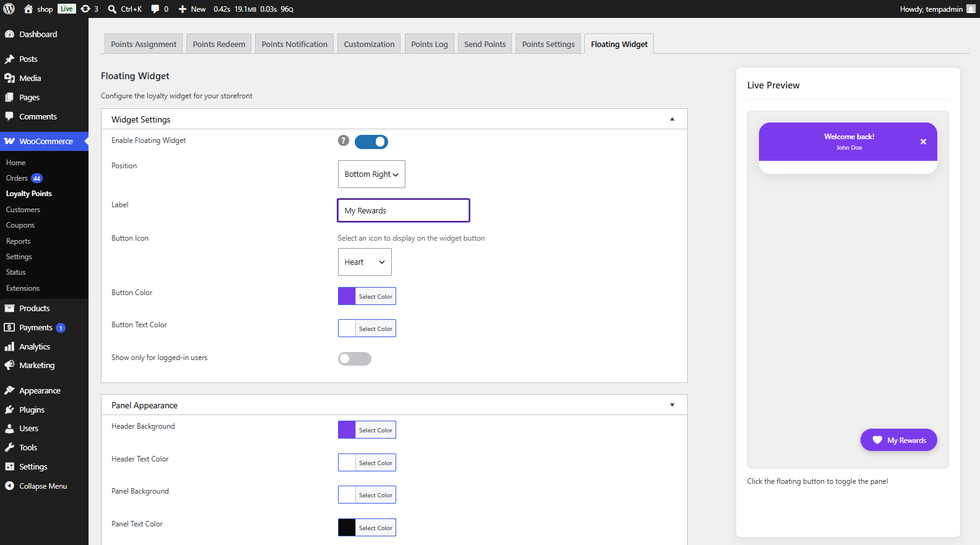Select the purple Button Color swatch

point(347,296)
